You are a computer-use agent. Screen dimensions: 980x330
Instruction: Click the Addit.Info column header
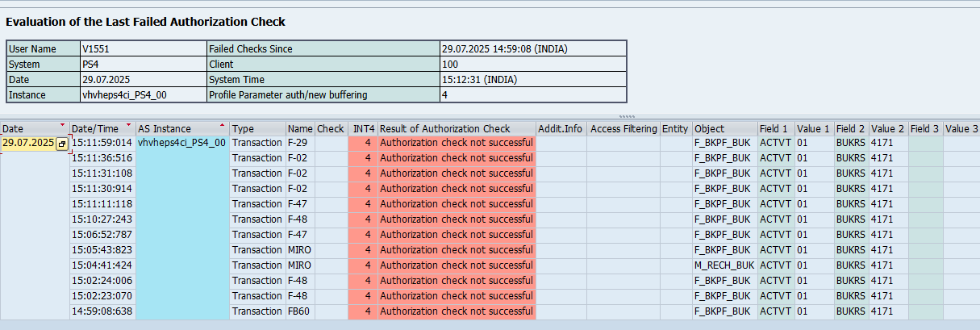click(x=560, y=129)
